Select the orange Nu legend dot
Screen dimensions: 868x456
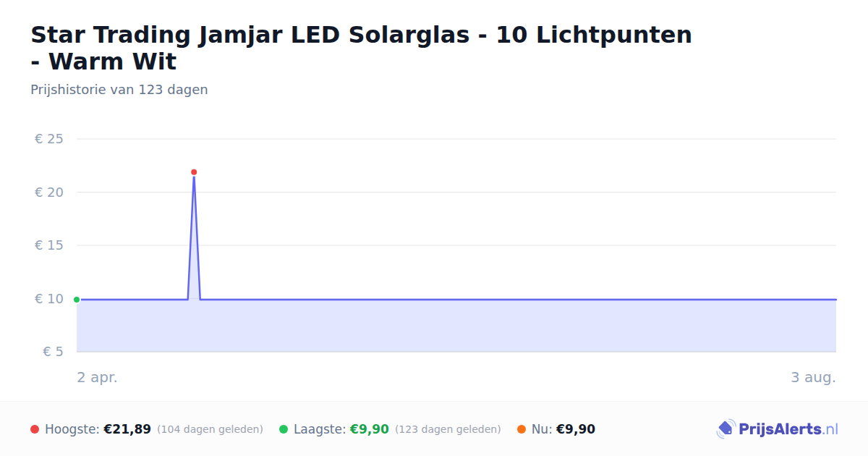click(x=522, y=429)
